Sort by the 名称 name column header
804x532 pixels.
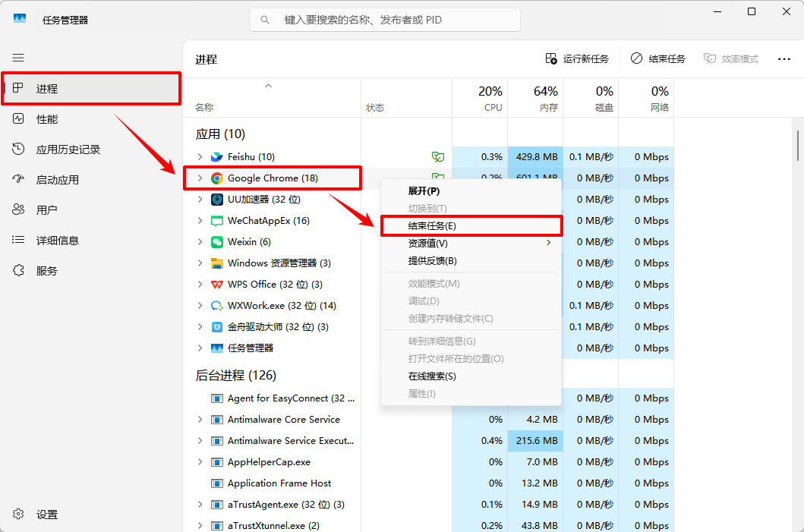273,98
